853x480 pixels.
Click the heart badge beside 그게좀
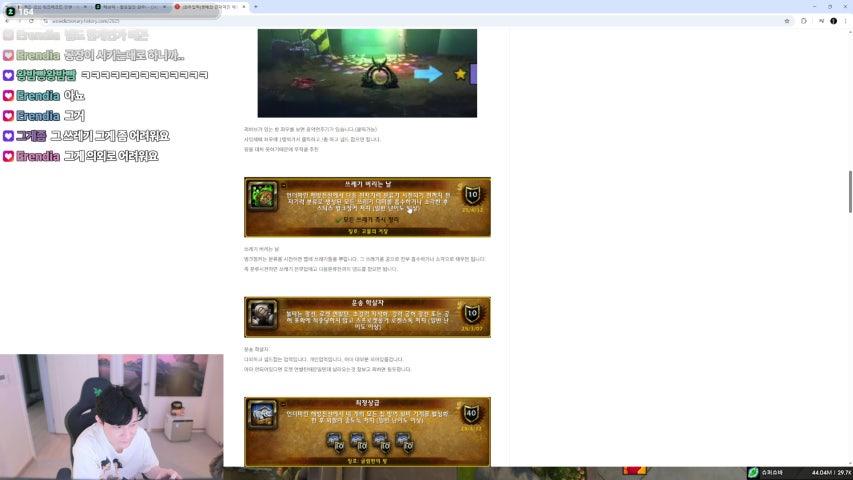pyautogui.click(x=8, y=136)
